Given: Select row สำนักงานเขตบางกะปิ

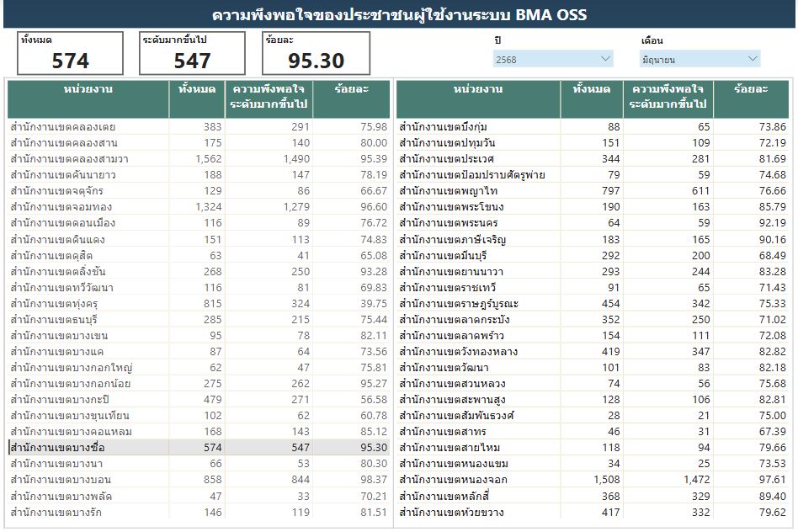Looking at the screenshot, I should click(199, 400).
